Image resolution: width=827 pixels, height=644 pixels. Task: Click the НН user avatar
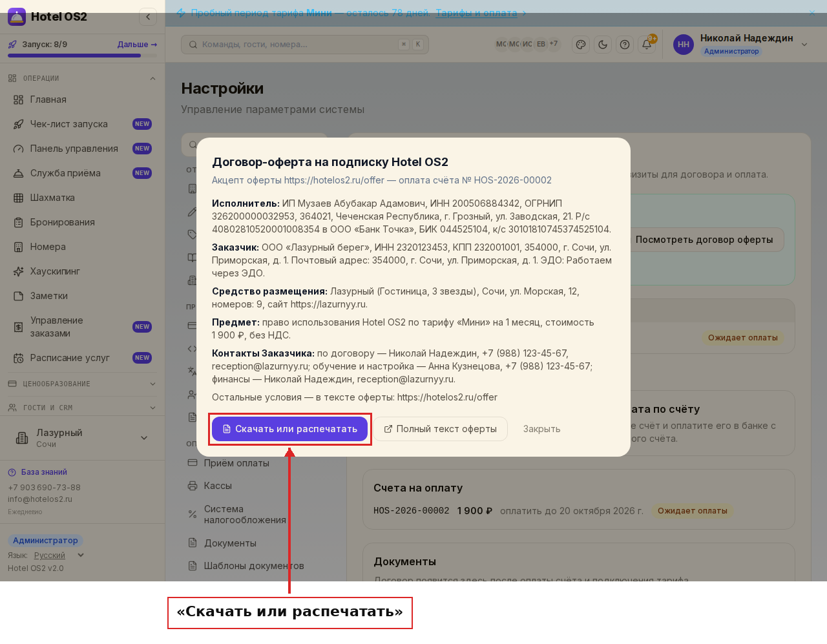point(684,45)
